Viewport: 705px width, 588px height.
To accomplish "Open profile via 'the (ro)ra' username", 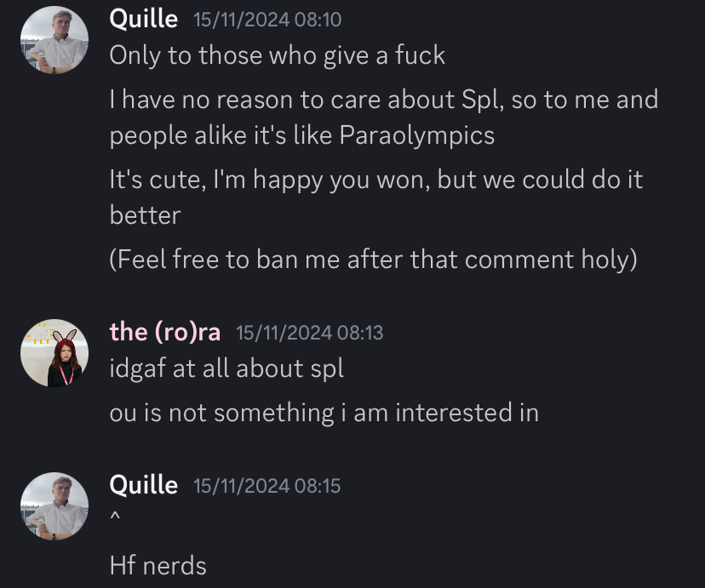I will pyautogui.click(x=165, y=333).
